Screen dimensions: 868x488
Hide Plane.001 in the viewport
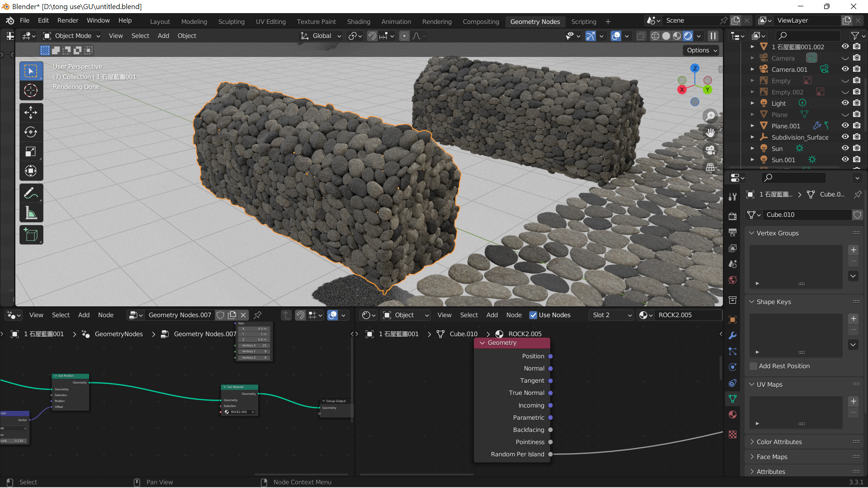coord(845,126)
